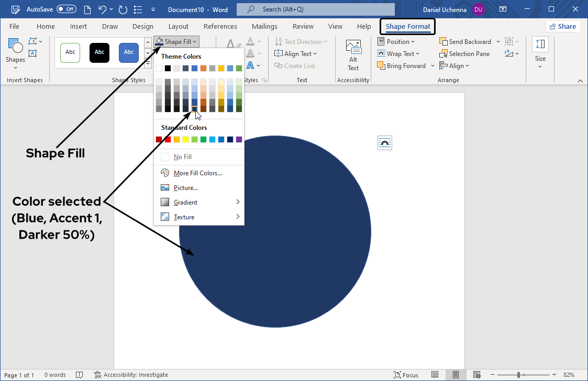
Task: Toggle AutoSave switch
Action: [x=66, y=9]
